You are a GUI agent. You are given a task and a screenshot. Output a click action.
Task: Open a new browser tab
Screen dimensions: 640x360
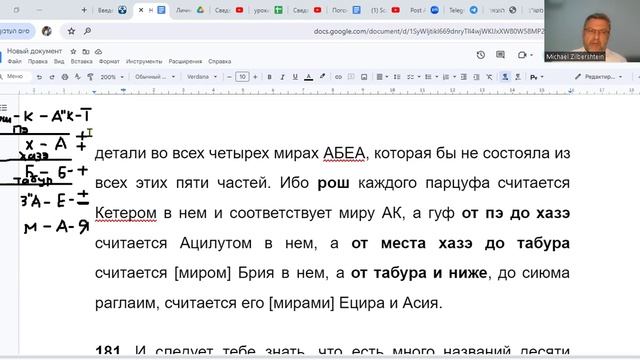click(84, 10)
